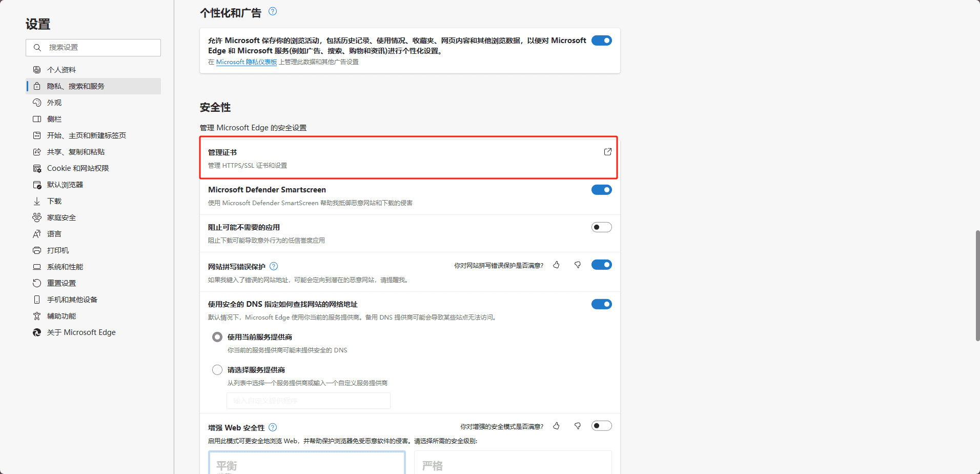Click the 共享、复制和粘贴 share icon
This screenshot has width=980, height=474.
point(37,152)
